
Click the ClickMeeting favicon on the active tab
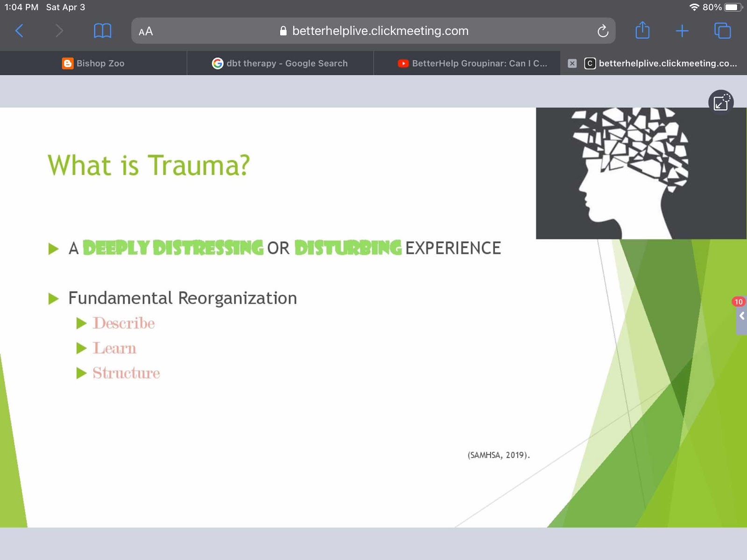(x=590, y=63)
